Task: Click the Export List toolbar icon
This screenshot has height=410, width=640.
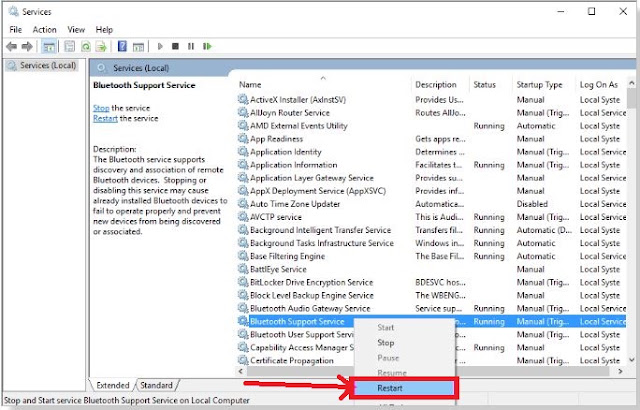Action: coord(101,47)
